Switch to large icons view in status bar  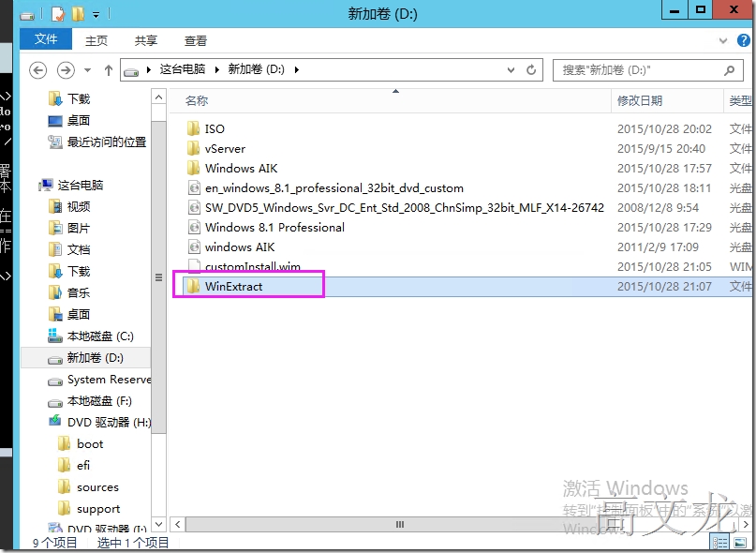(x=740, y=543)
